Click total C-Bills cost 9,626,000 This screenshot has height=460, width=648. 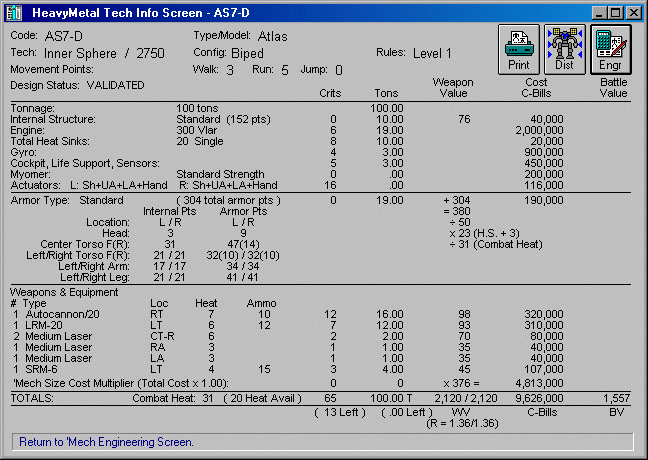pos(539,398)
